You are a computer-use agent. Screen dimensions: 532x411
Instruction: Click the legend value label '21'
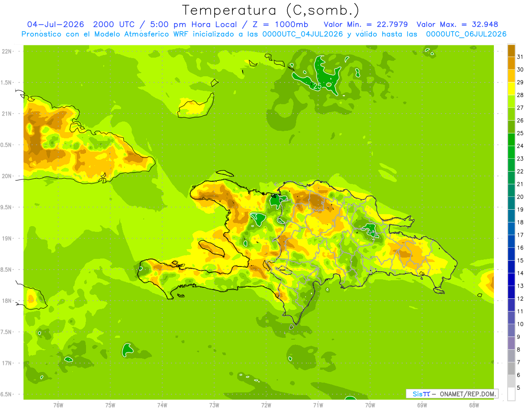tap(520, 184)
